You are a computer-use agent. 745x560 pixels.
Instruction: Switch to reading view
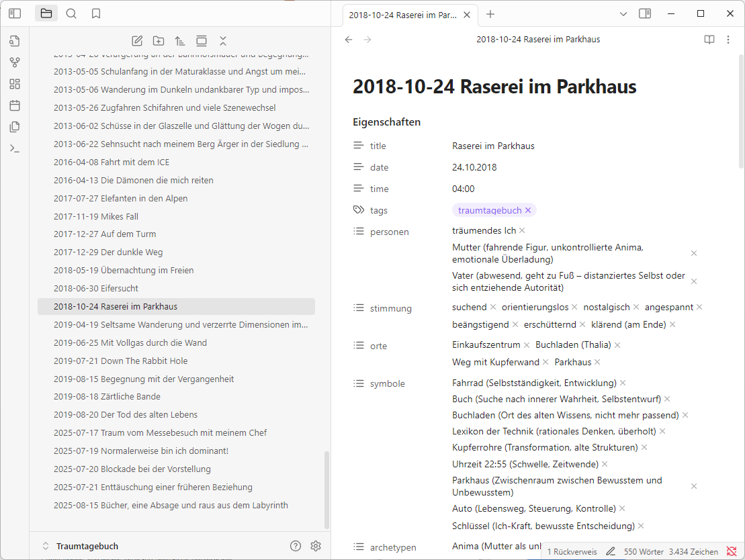pos(709,39)
